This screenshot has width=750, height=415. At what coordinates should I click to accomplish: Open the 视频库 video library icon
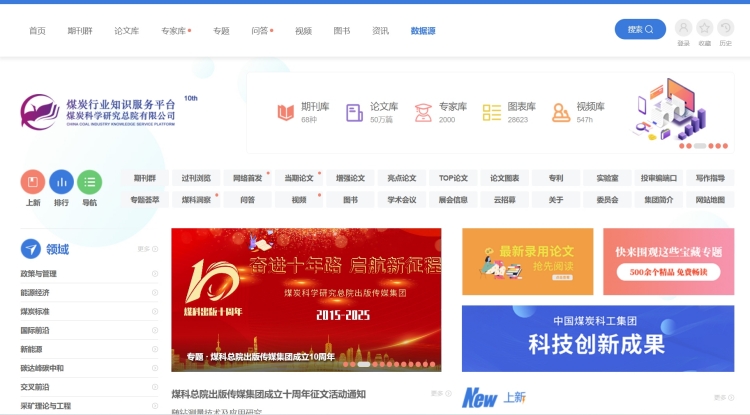coord(560,112)
